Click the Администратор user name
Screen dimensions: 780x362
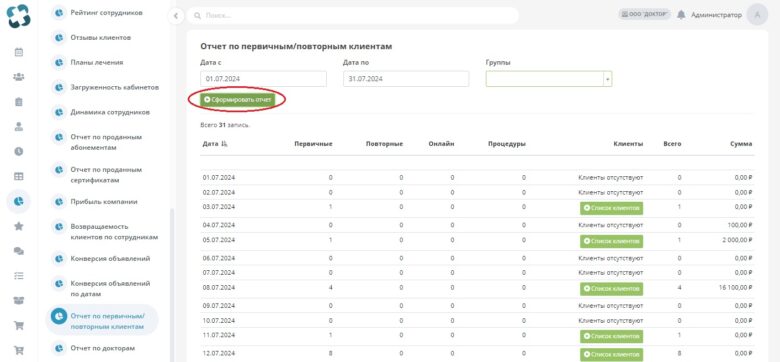716,15
